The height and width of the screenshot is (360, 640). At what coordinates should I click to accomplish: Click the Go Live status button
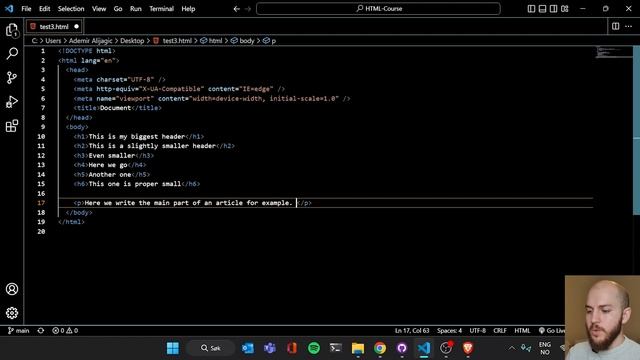point(552,331)
